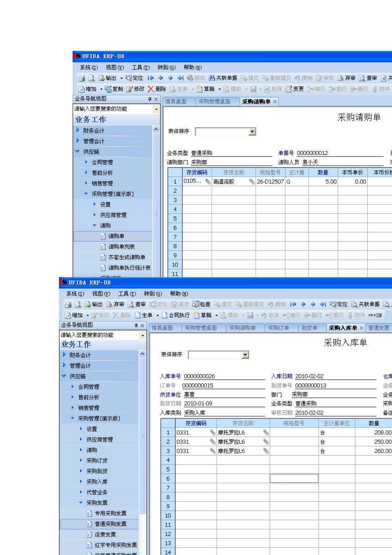This screenshot has width=392, height=555.
Task: Click quantity cell 250.00 in lower table
Action: tap(373, 442)
